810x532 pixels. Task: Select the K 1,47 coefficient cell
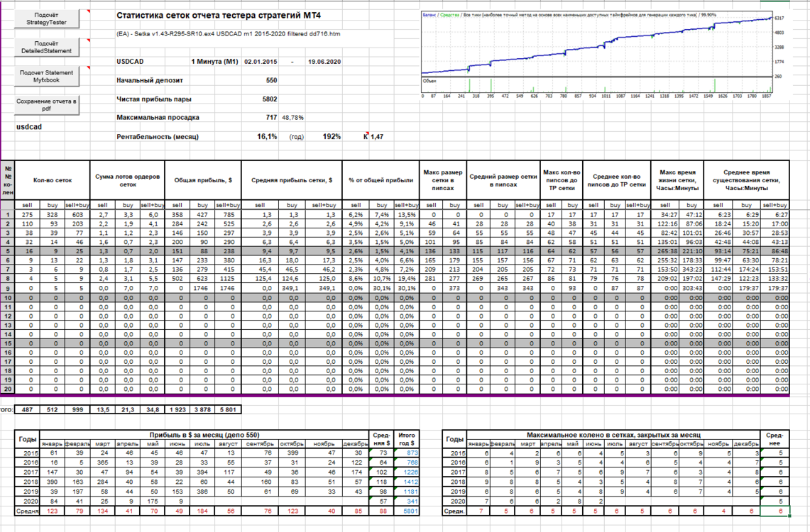373,137
